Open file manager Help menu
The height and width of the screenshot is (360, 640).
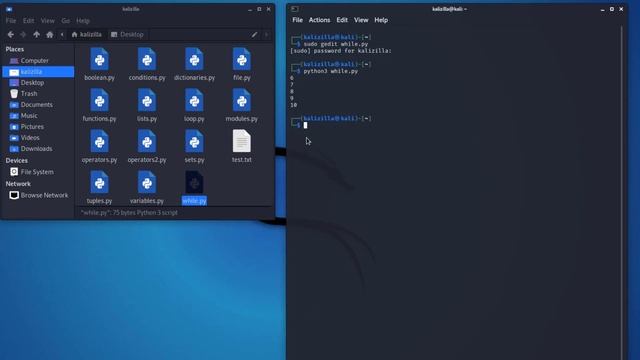[x=83, y=20]
